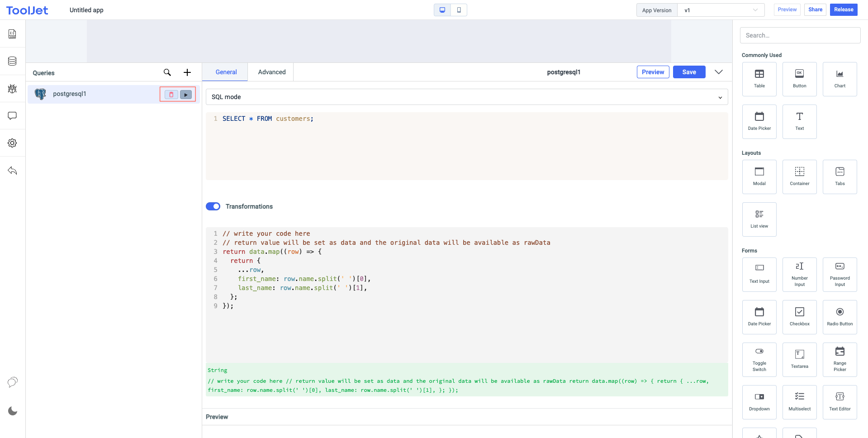Open the SQL mode dropdown
Screen dimensions: 868x438
(x=466, y=97)
